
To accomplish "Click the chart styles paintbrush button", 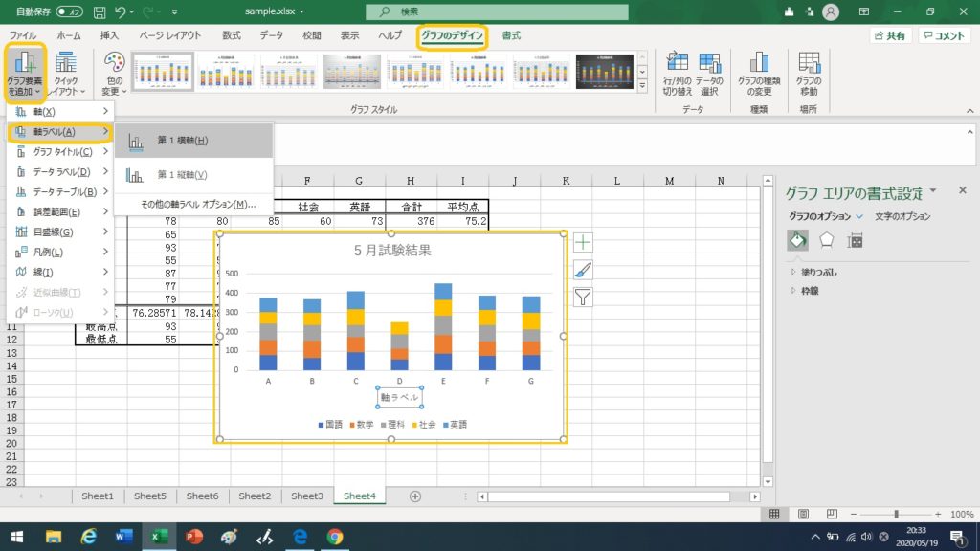I will [582, 270].
